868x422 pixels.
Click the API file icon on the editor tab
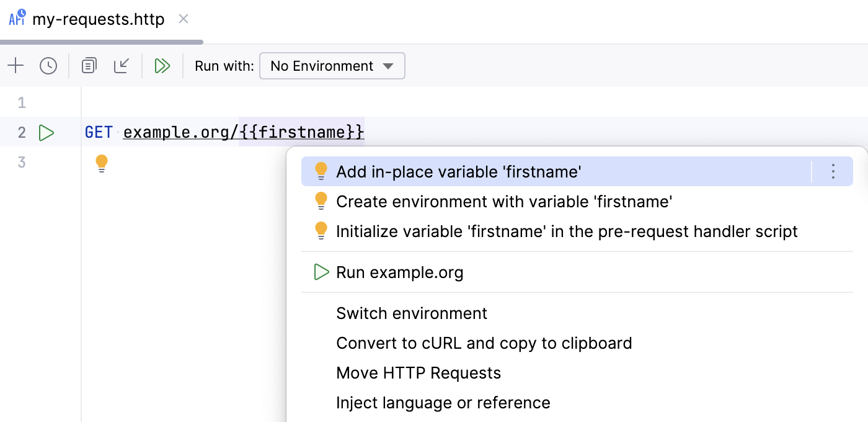point(15,19)
